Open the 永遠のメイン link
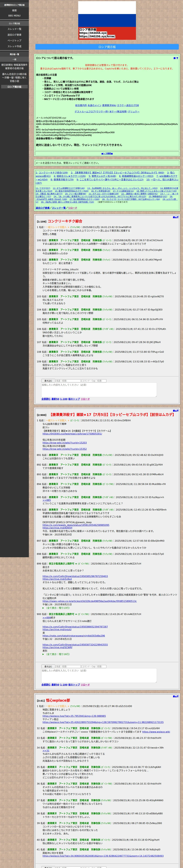183x868 pixels. 94,105
